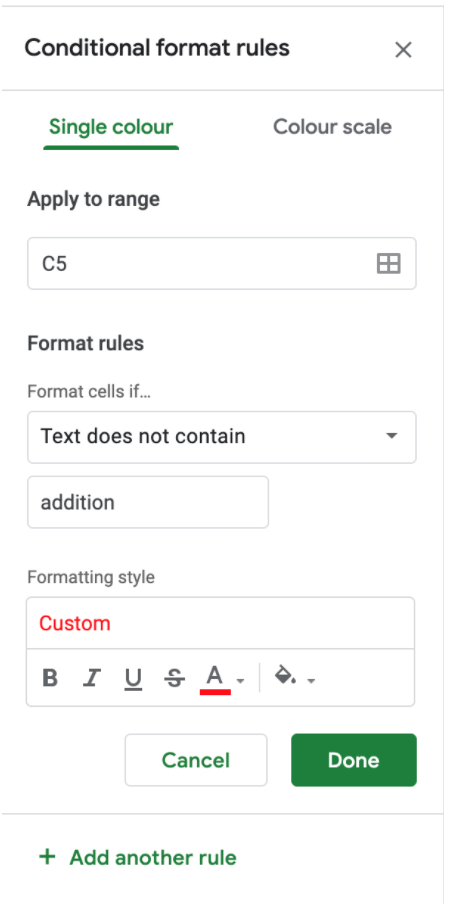Click the C5 range input field
This screenshot has width=454, height=904.
tap(222, 263)
